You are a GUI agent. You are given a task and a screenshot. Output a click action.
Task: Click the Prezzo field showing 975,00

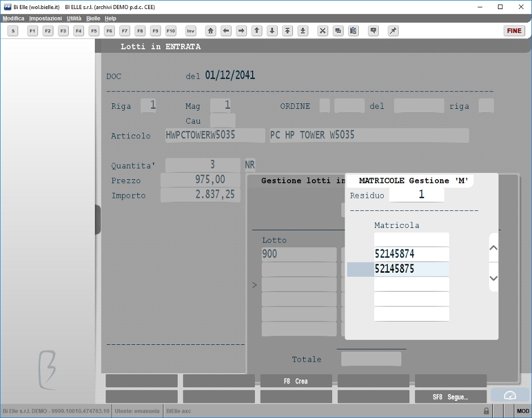[x=200, y=180]
